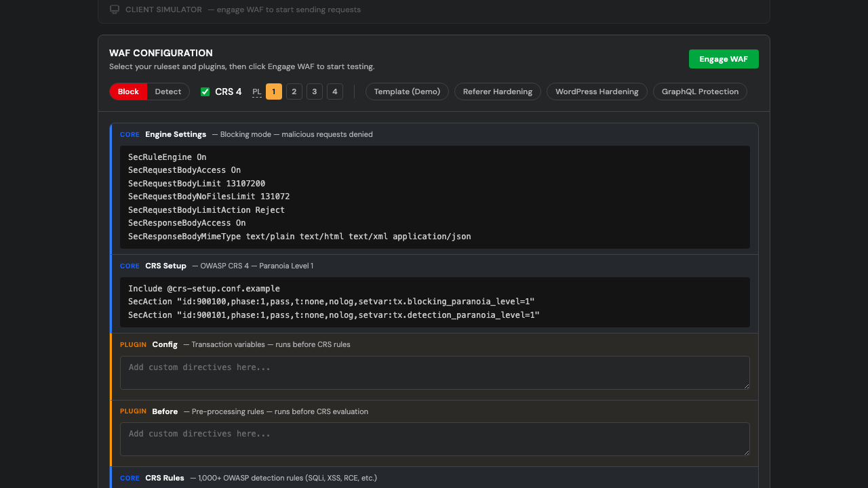Click the SecAction id:900101 line
Image resolution: width=868 pixels, height=488 pixels.
pyautogui.click(x=334, y=315)
